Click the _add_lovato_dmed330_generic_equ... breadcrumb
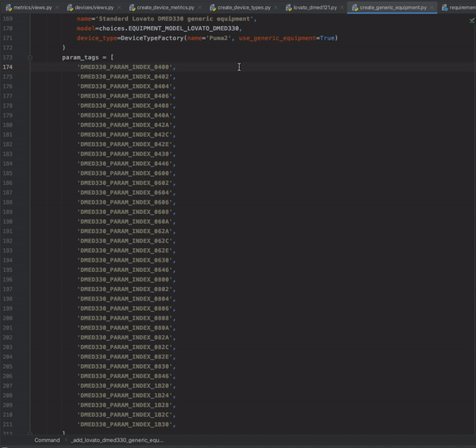 (117, 440)
